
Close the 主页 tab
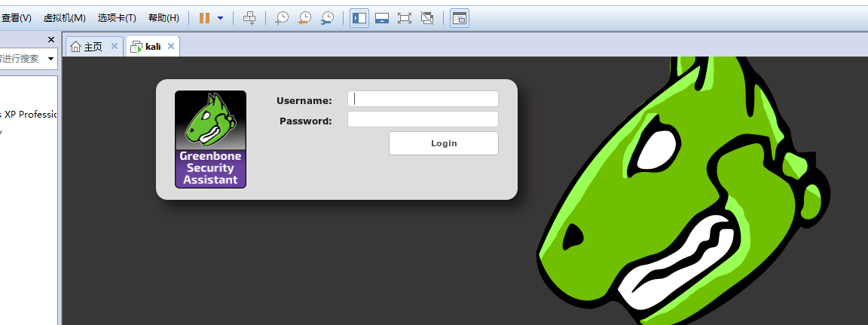click(114, 47)
